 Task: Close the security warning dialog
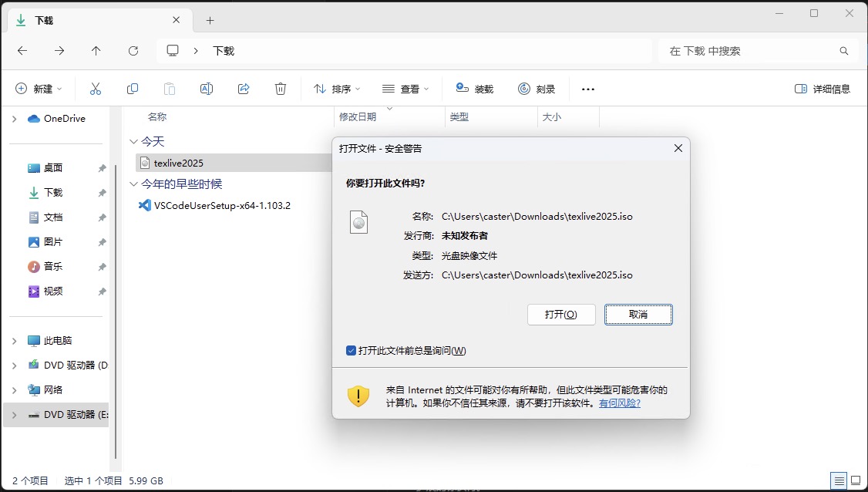(x=678, y=149)
